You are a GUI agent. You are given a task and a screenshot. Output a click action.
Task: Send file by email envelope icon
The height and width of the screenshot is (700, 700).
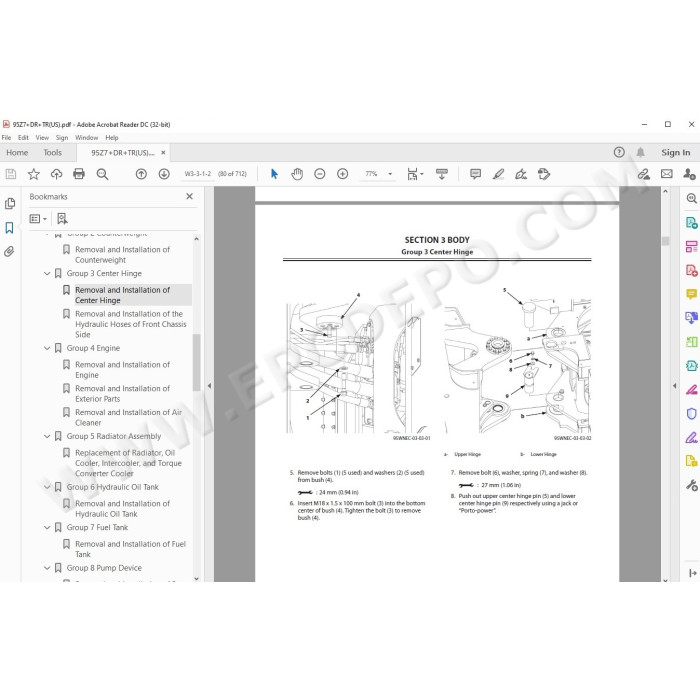[667, 174]
